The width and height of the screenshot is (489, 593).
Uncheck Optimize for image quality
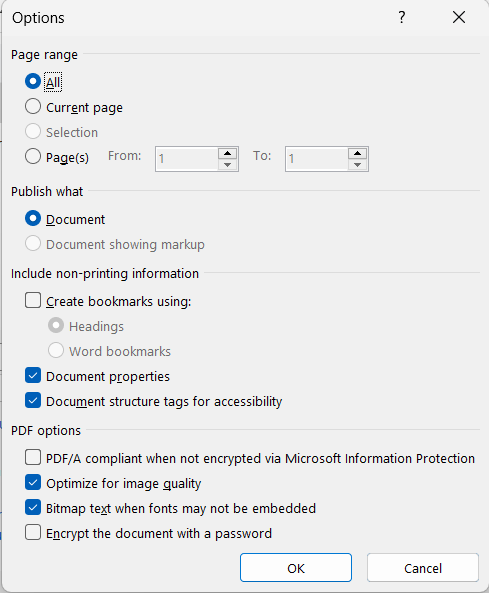(33, 483)
